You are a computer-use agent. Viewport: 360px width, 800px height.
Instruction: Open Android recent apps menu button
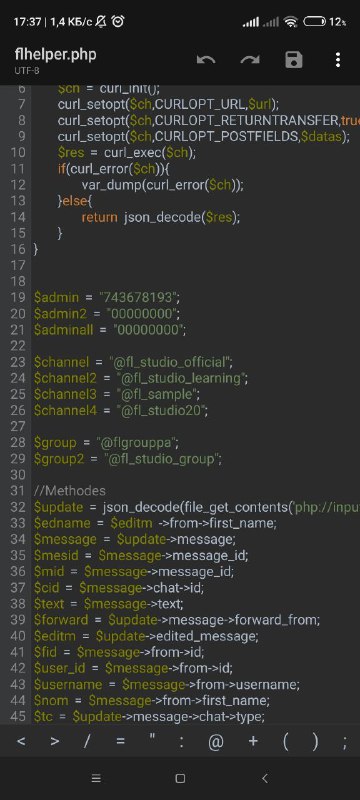point(95,779)
